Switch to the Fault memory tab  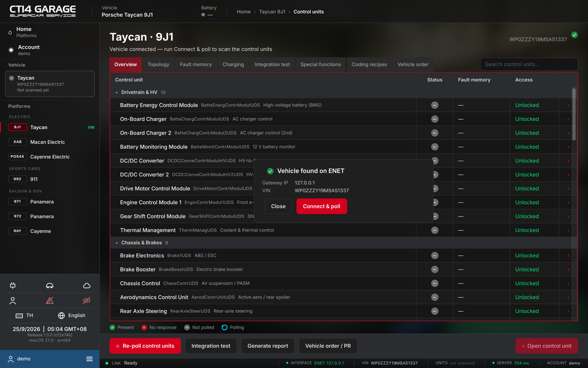pyautogui.click(x=196, y=64)
